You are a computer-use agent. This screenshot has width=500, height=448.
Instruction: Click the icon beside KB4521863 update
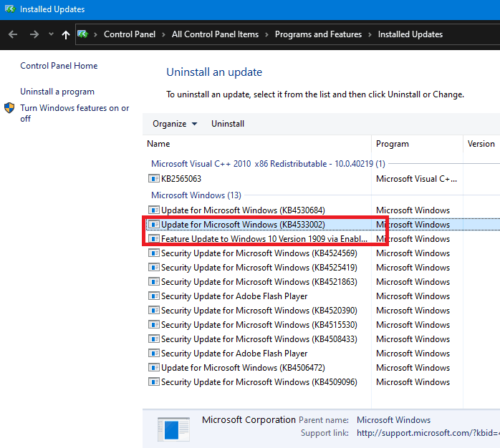pos(154,282)
